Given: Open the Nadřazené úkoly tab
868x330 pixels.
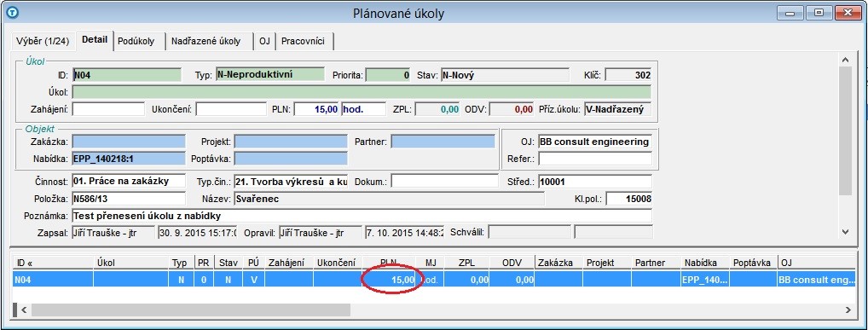Looking at the screenshot, I should 206,42.
